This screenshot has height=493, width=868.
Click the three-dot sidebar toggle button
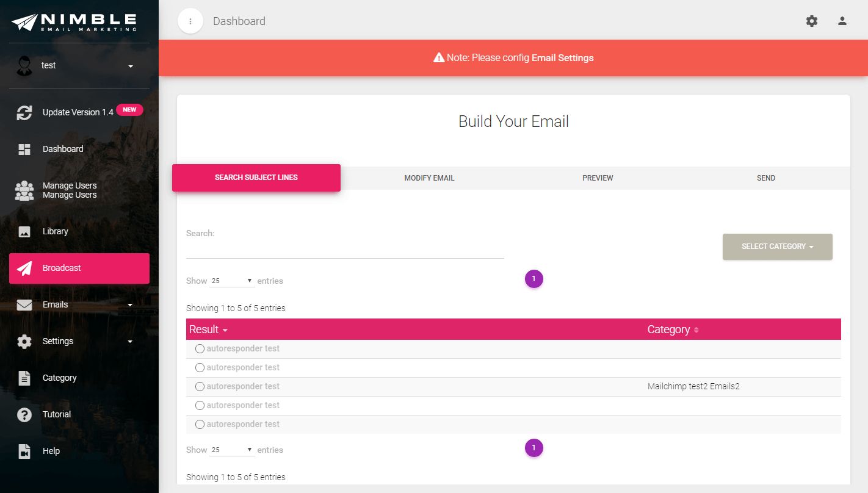point(190,21)
